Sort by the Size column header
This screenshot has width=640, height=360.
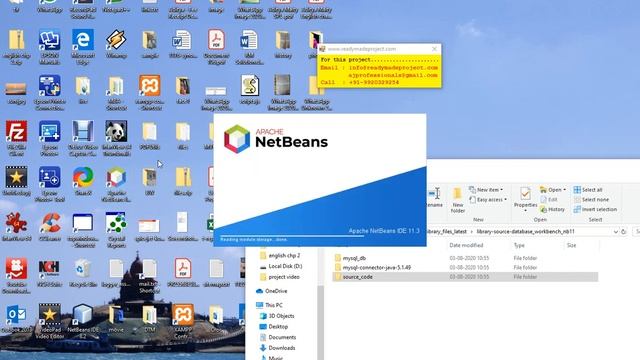(x=571, y=245)
